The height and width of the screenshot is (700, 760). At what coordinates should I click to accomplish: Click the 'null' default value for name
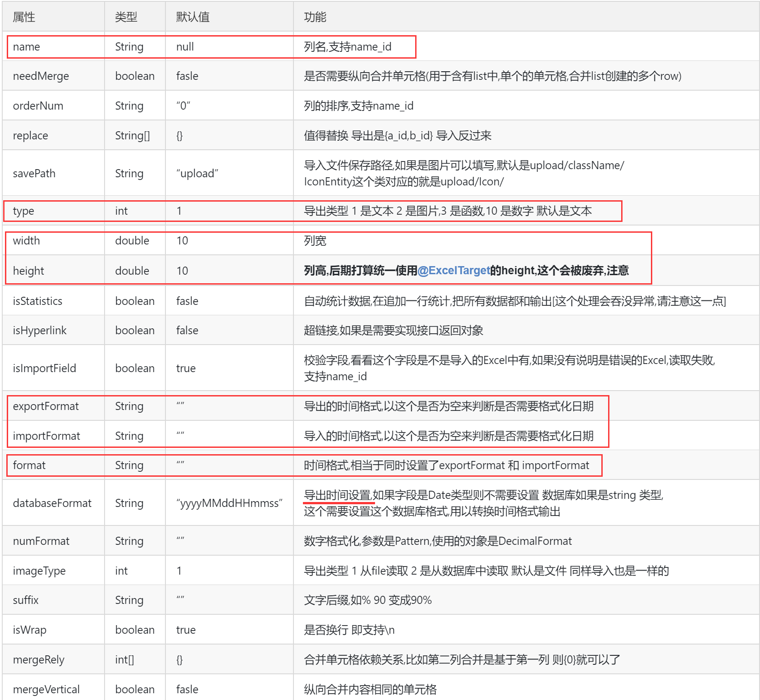click(185, 46)
